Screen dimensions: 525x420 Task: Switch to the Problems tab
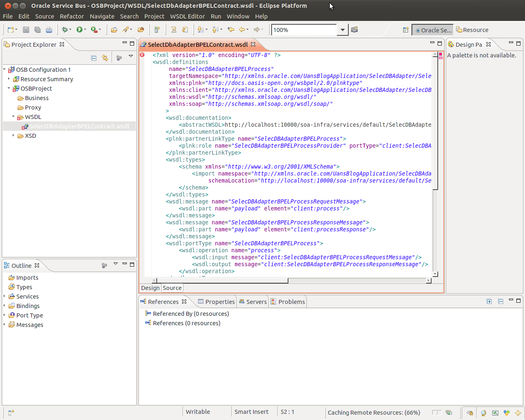click(x=288, y=302)
